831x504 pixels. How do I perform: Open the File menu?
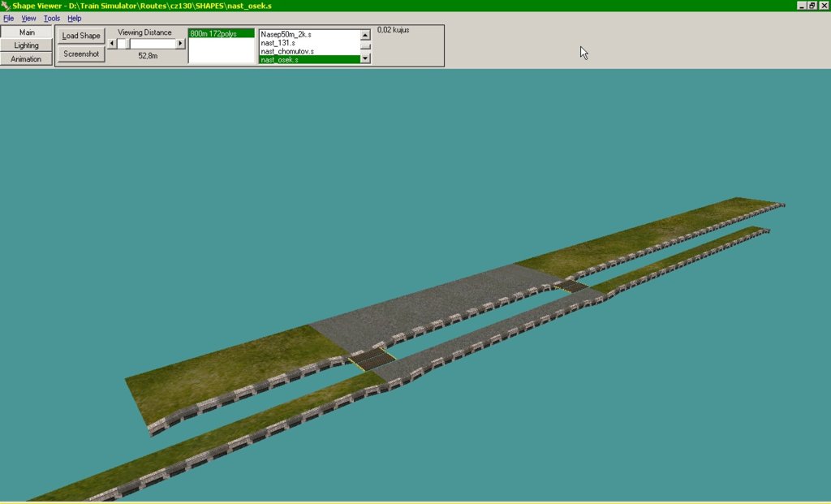tap(8, 18)
